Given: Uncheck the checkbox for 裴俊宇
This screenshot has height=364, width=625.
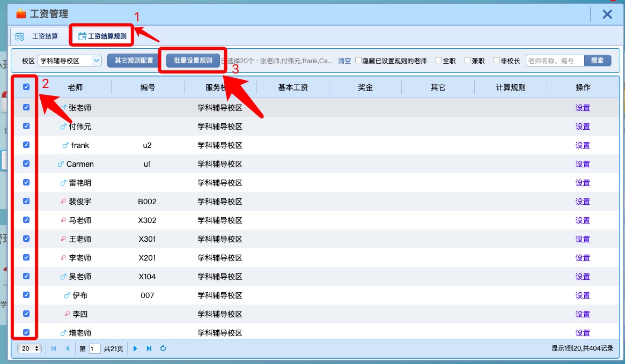Looking at the screenshot, I should pos(26,201).
